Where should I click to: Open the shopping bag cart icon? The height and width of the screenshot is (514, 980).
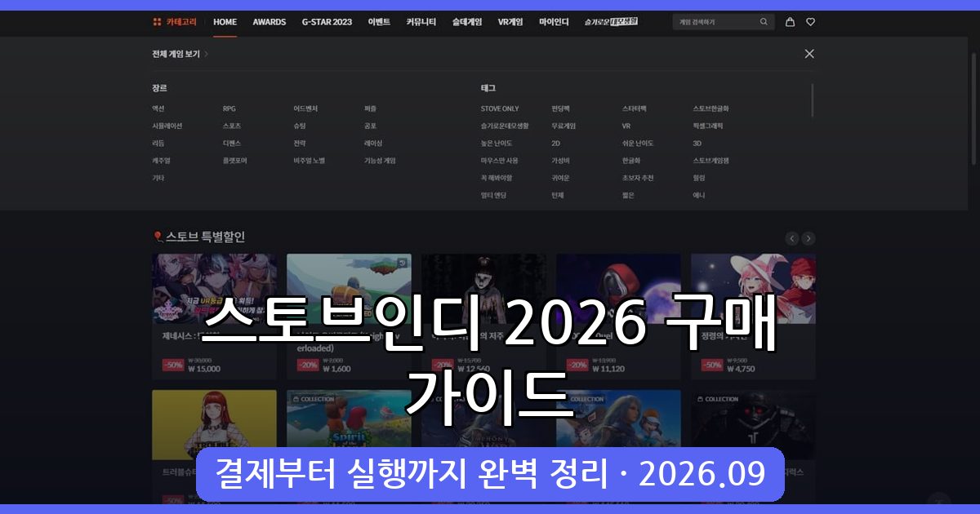click(790, 22)
